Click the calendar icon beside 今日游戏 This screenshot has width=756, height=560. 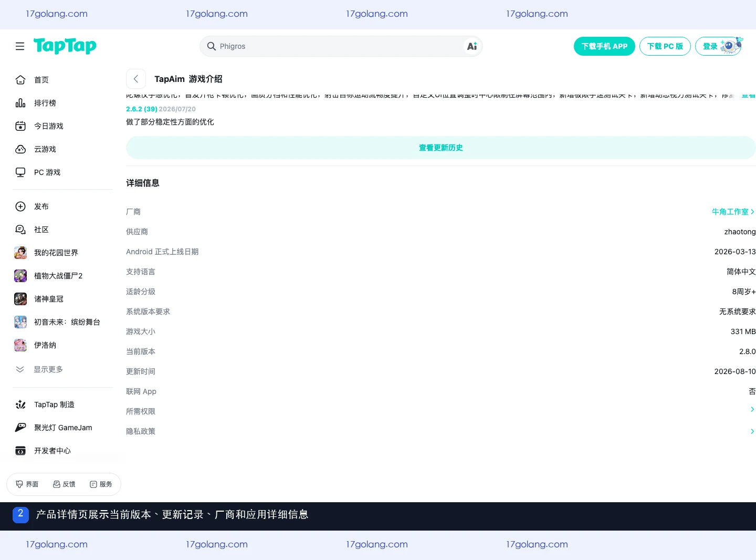20,126
